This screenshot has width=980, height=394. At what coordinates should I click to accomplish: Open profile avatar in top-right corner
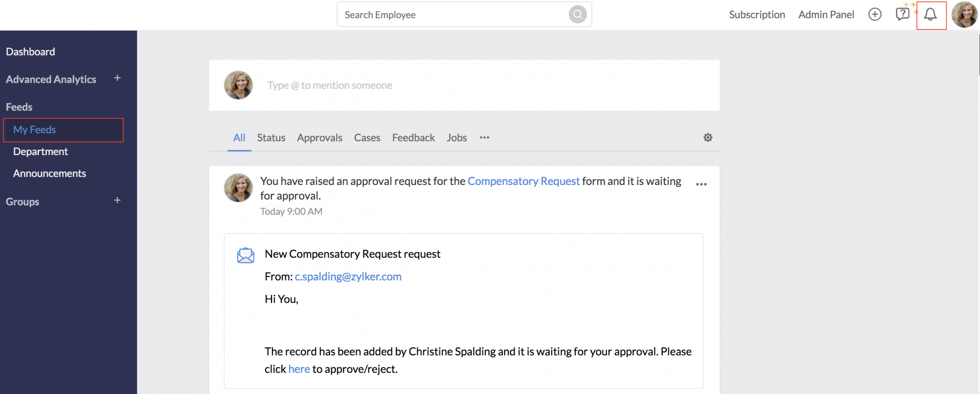964,15
